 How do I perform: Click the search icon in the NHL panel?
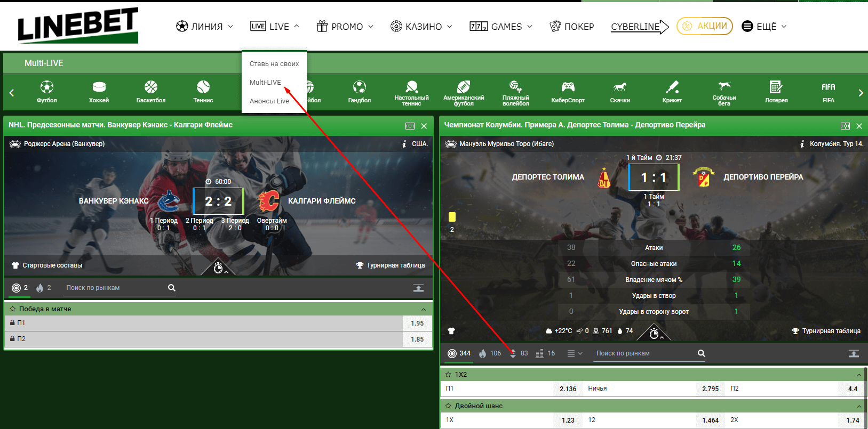(x=171, y=288)
